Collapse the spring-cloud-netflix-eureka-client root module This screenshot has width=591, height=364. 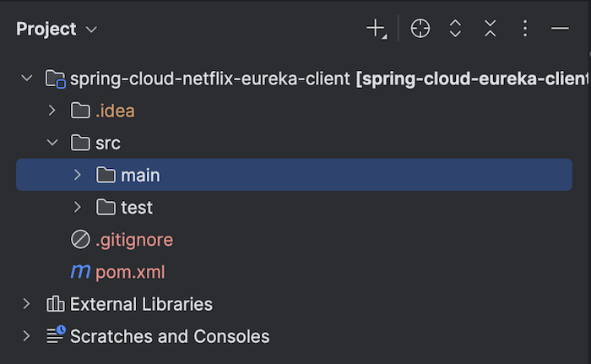[27, 79]
